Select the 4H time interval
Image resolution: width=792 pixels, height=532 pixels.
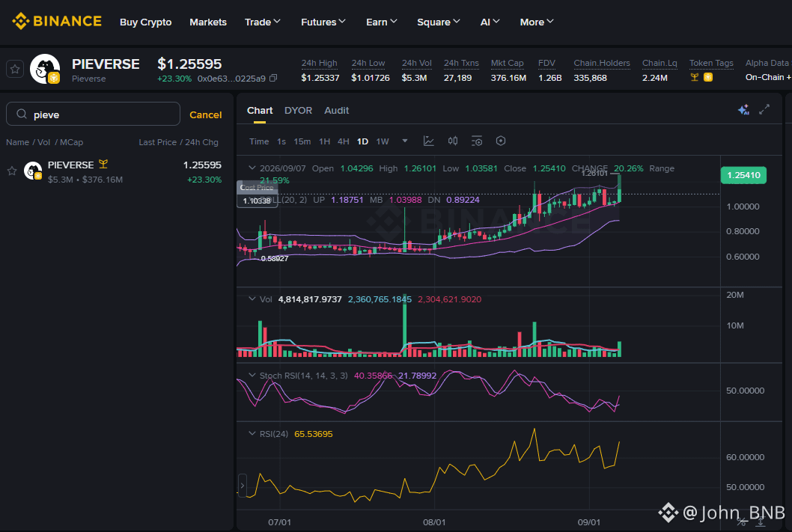point(344,142)
